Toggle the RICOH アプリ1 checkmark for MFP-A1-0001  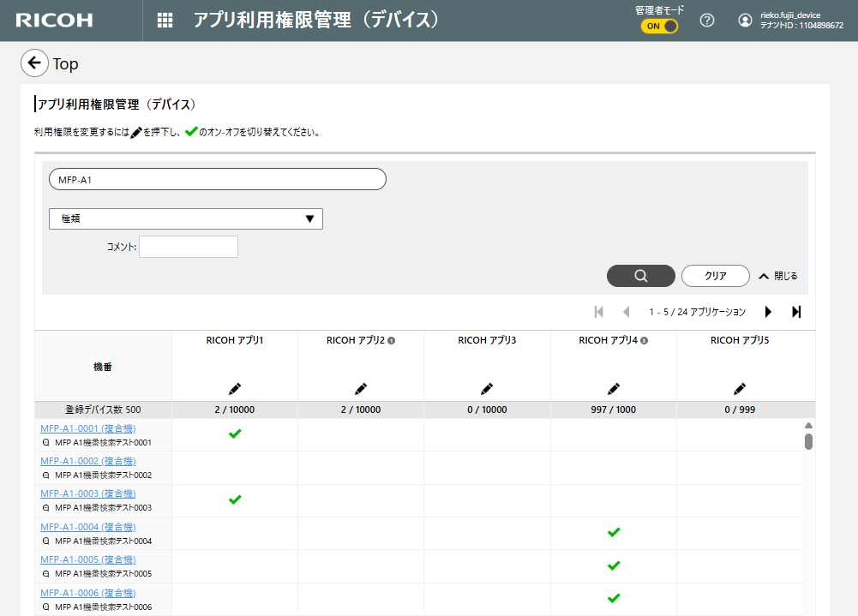coord(235,434)
